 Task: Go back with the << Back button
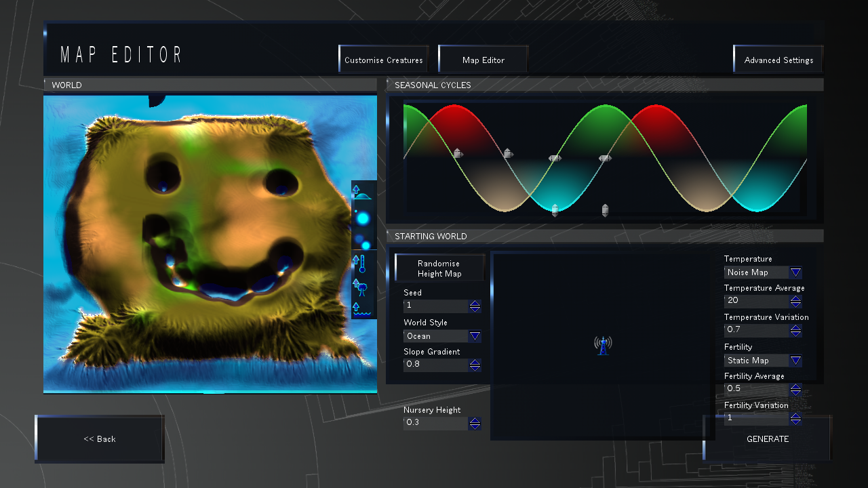pos(100,439)
